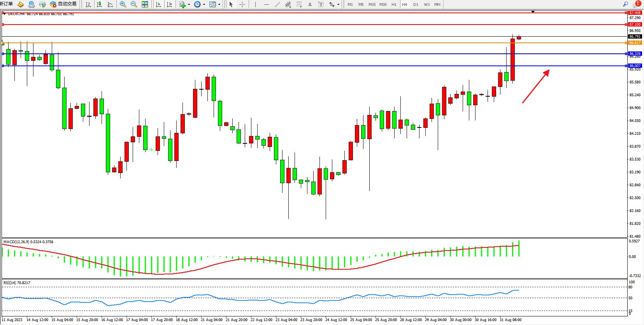Click the New Order button
The width and height of the screenshot is (644, 325).
7,4
